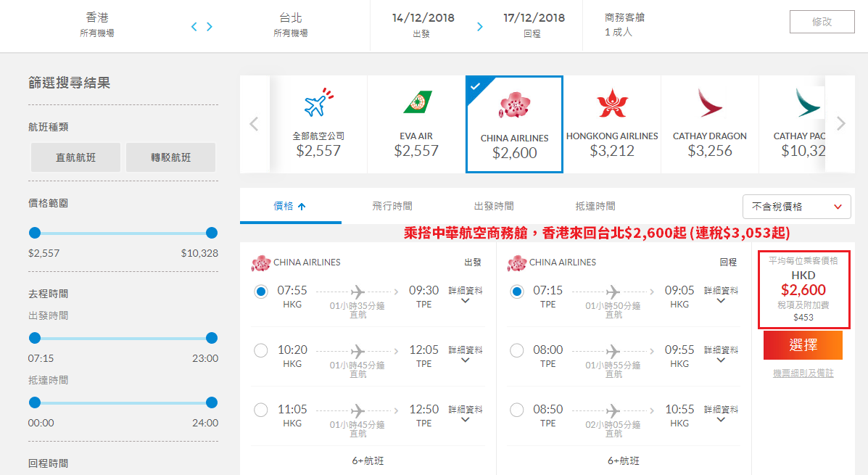
Task: Click China Airlines logo in 出發 panel
Action: tap(261, 263)
